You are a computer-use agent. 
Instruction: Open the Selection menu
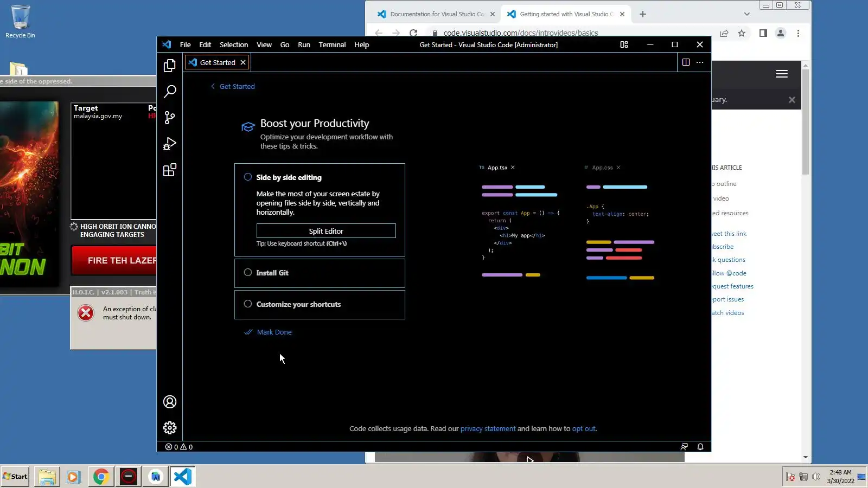[x=234, y=44]
